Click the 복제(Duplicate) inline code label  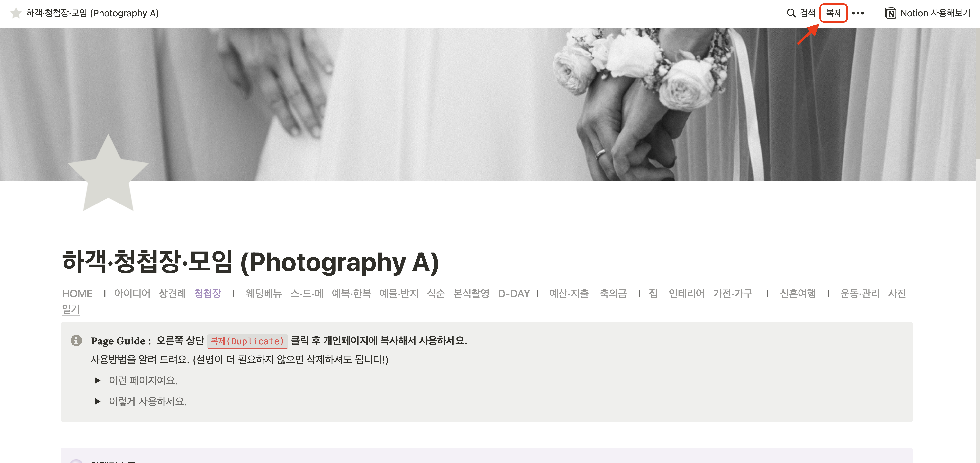(247, 341)
